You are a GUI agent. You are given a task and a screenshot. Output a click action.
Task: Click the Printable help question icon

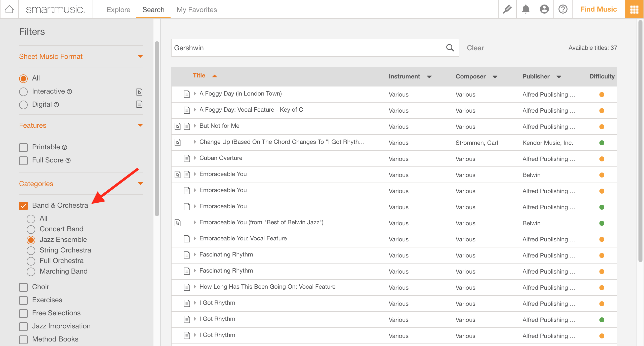click(65, 147)
